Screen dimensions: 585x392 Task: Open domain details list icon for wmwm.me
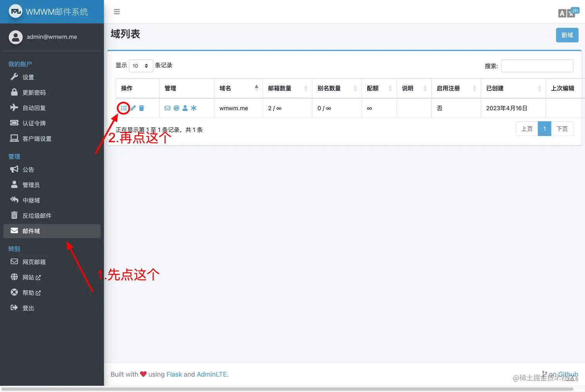(124, 108)
